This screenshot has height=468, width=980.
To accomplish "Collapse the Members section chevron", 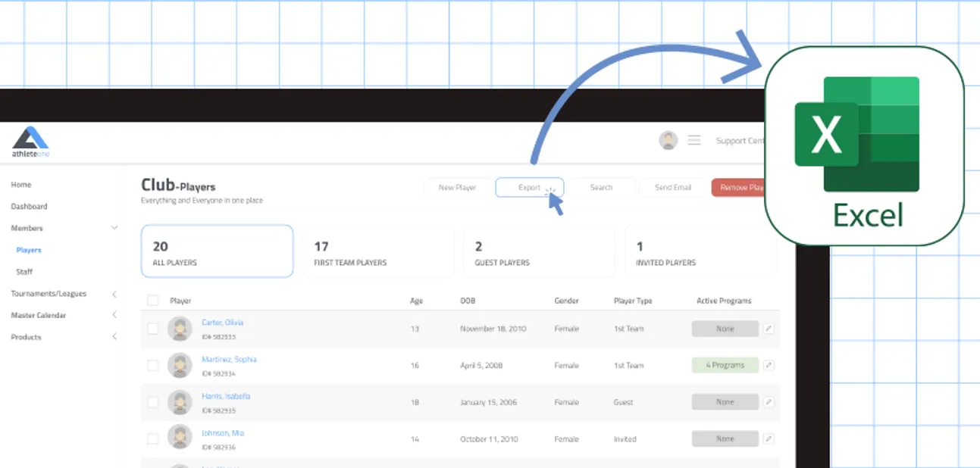I will coord(114,228).
